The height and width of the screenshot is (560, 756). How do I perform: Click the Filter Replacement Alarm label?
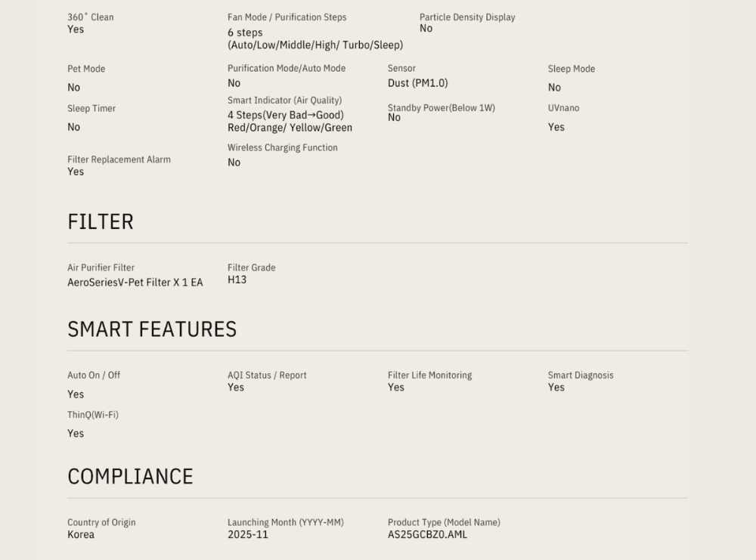coord(119,159)
